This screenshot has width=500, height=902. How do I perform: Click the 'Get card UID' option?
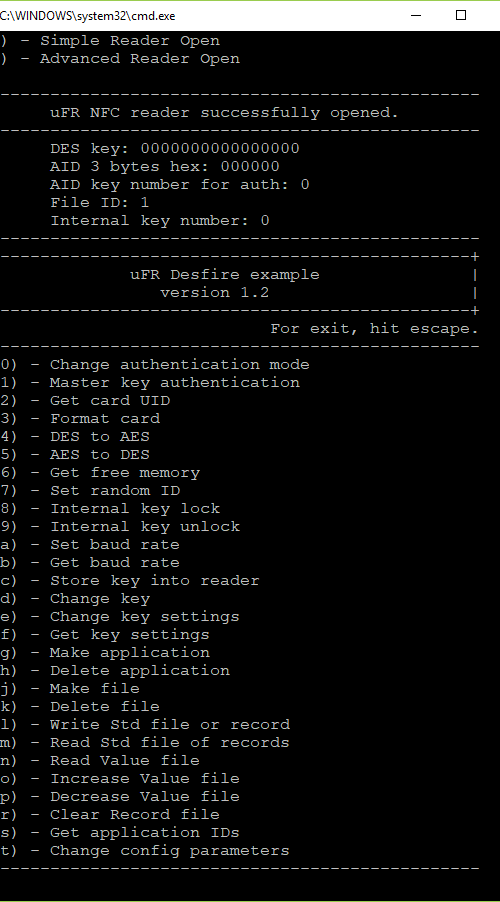pyautogui.click(x=85, y=400)
